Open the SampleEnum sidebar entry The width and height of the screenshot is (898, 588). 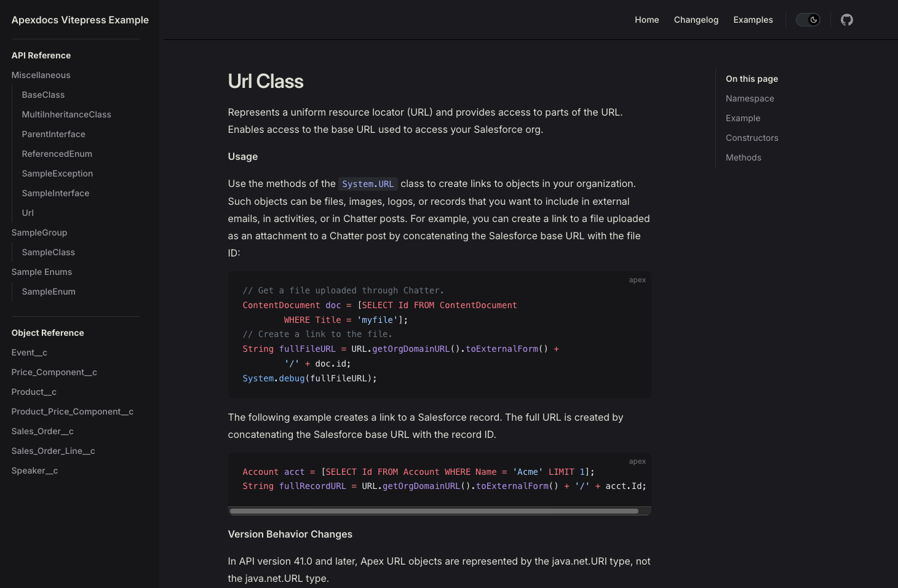point(49,292)
